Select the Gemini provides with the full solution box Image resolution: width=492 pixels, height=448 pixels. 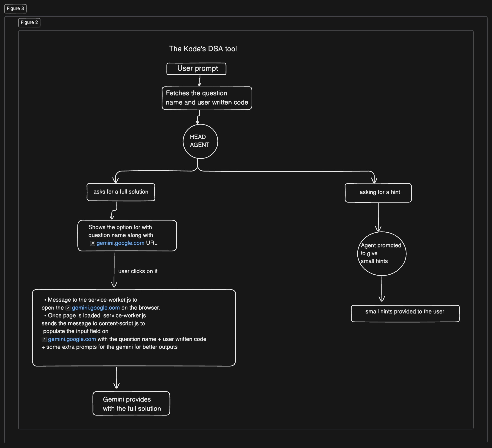(x=131, y=404)
